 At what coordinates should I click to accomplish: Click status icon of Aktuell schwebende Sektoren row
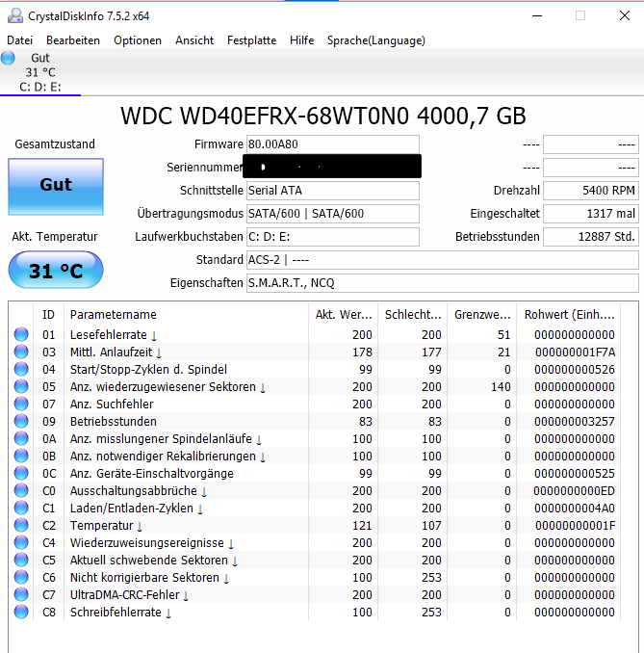pos(21,561)
